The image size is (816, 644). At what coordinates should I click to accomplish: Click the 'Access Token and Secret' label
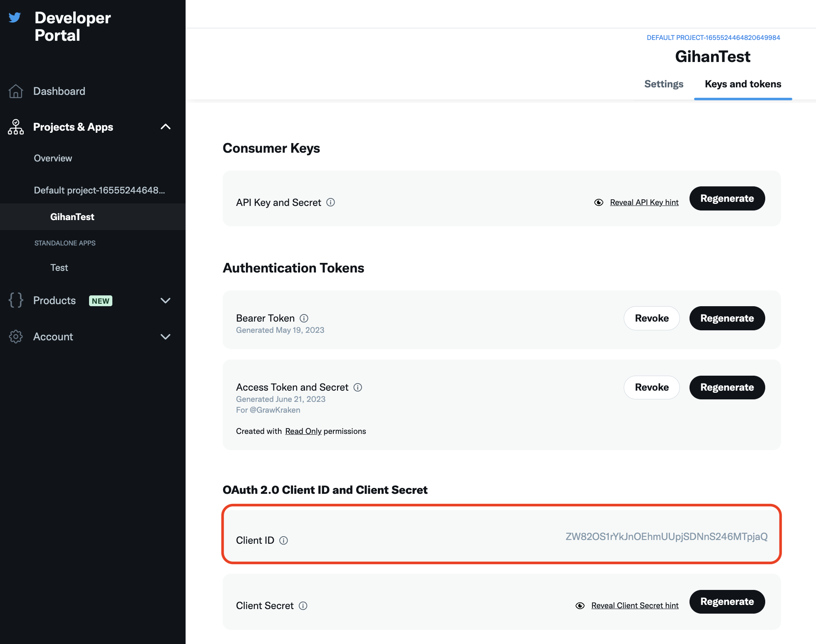point(292,387)
